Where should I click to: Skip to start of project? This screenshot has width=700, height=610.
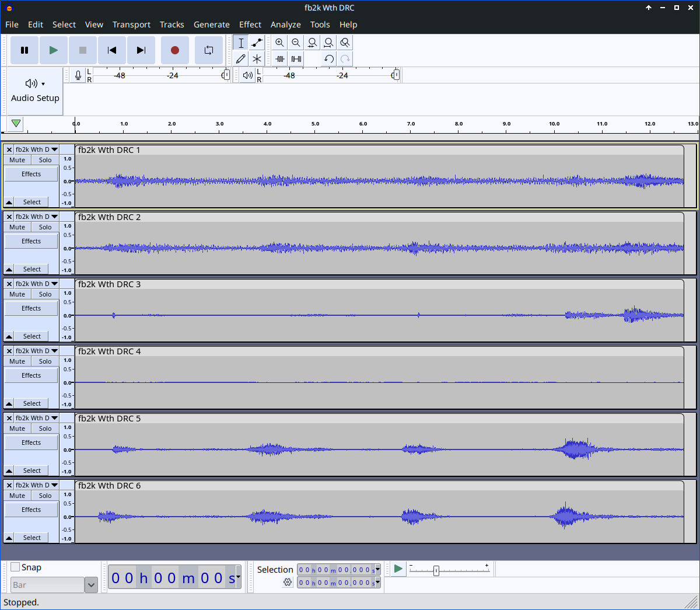coord(112,50)
